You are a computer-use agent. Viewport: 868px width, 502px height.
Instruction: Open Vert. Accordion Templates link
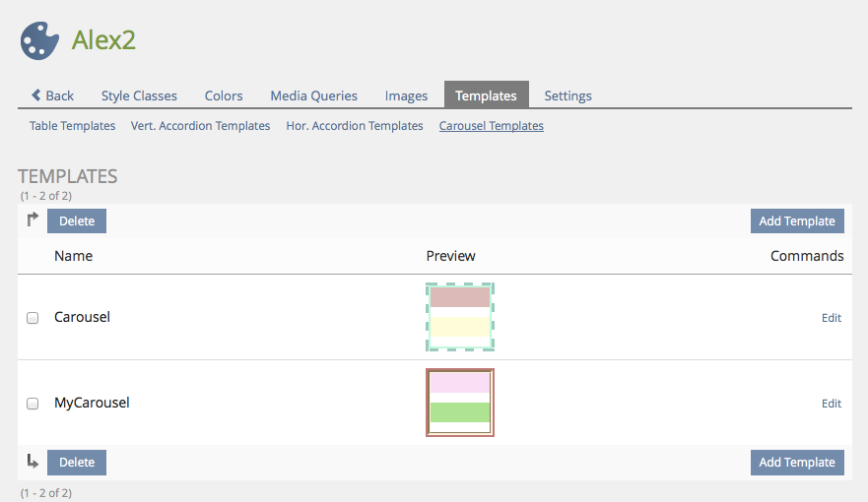click(200, 126)
